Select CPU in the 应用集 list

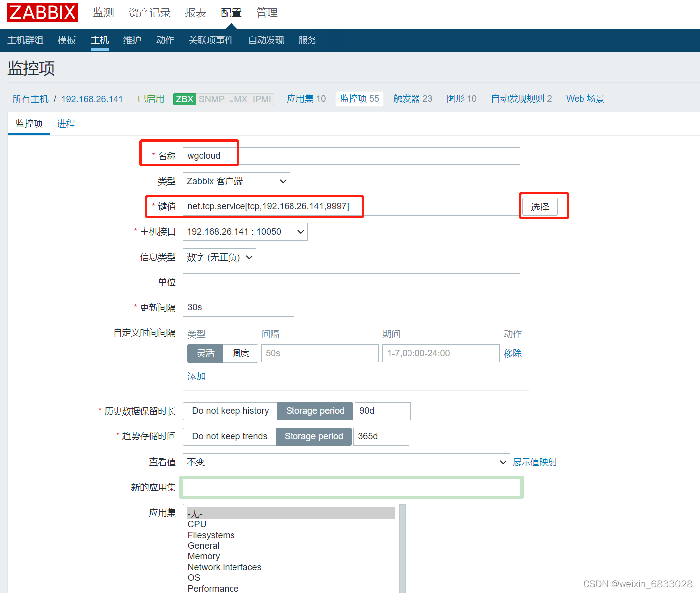196,524
